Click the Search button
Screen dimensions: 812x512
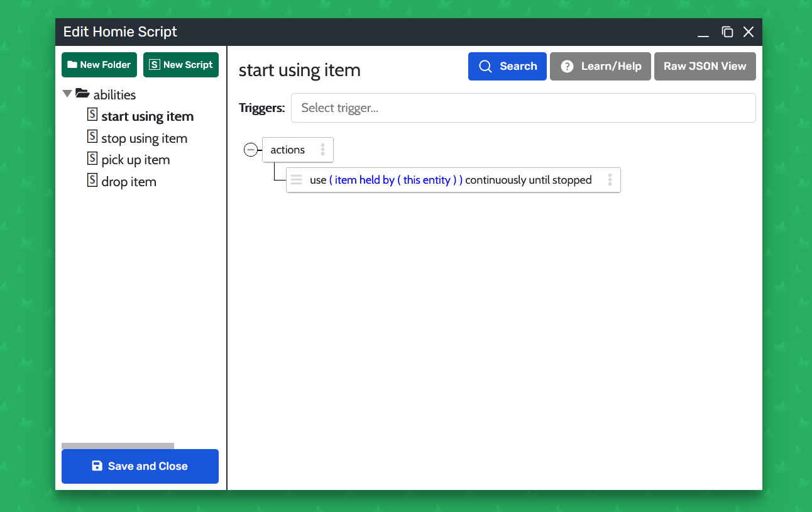(x=507, y=67)
